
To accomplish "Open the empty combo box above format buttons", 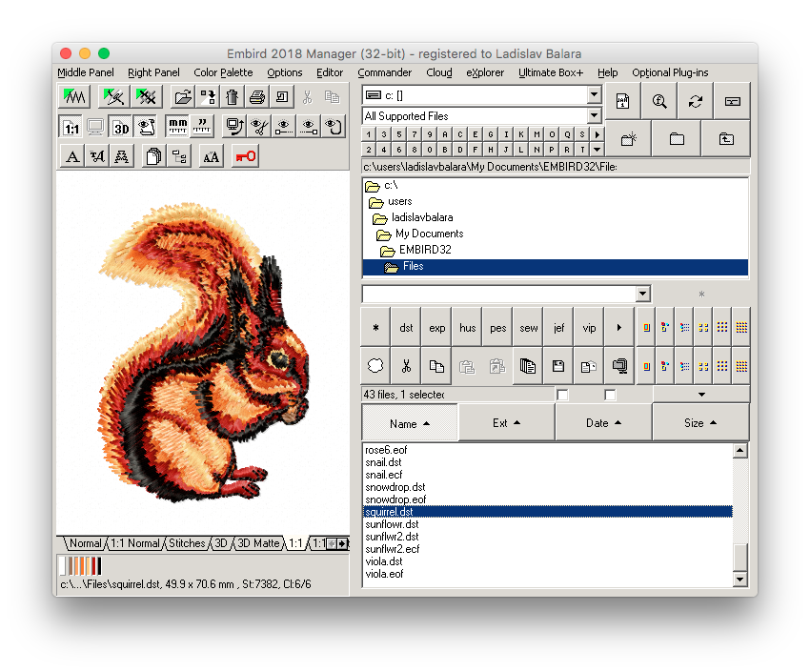I will (642, 295).
